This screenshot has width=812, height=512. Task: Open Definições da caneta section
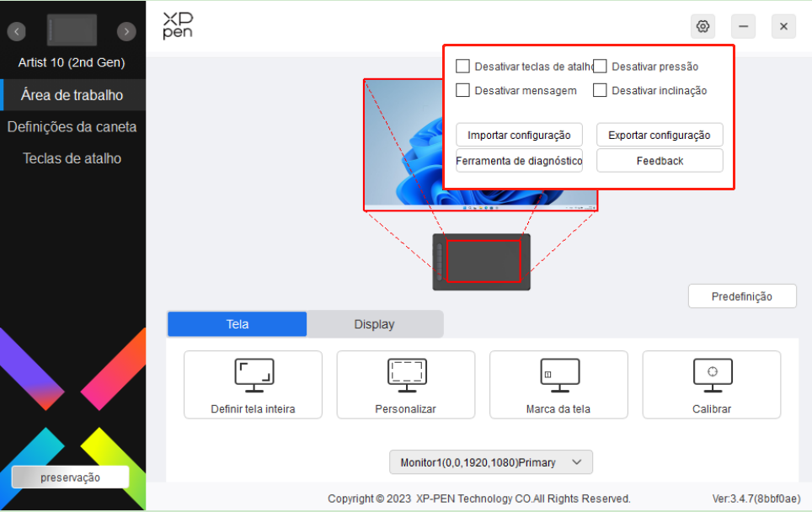[x=72, y=127]
